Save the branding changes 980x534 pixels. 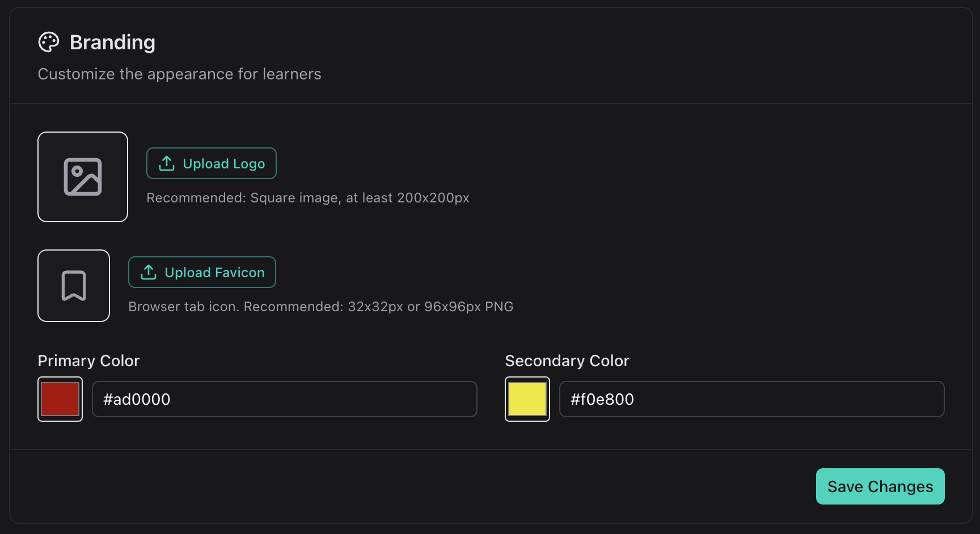click(880, 486)
